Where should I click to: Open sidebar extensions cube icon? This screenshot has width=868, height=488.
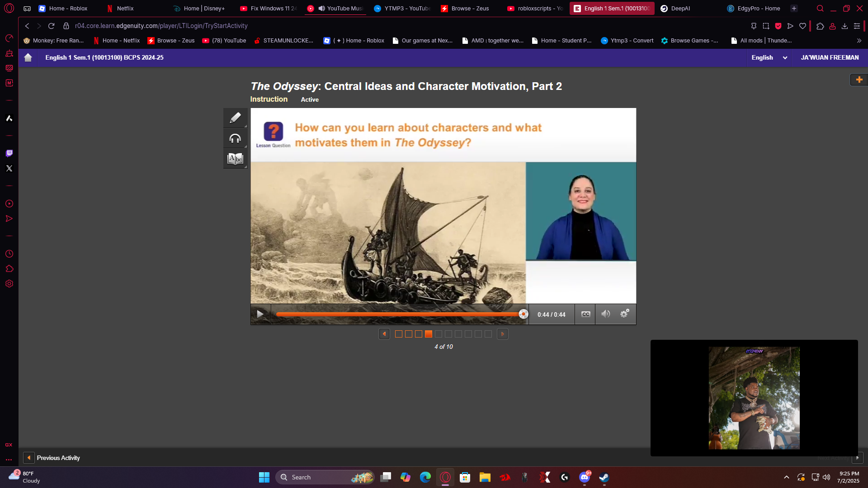point(9,269)
